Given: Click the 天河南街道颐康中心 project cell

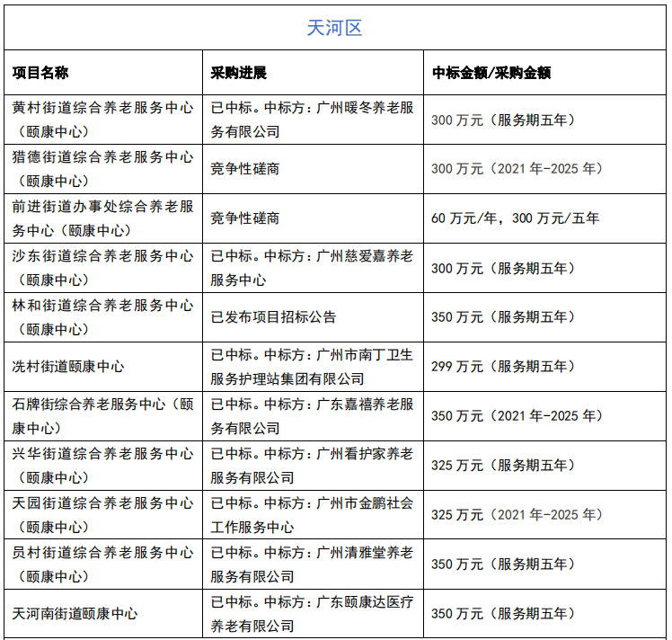Looking at the screenshot, I should pos(75,613).
